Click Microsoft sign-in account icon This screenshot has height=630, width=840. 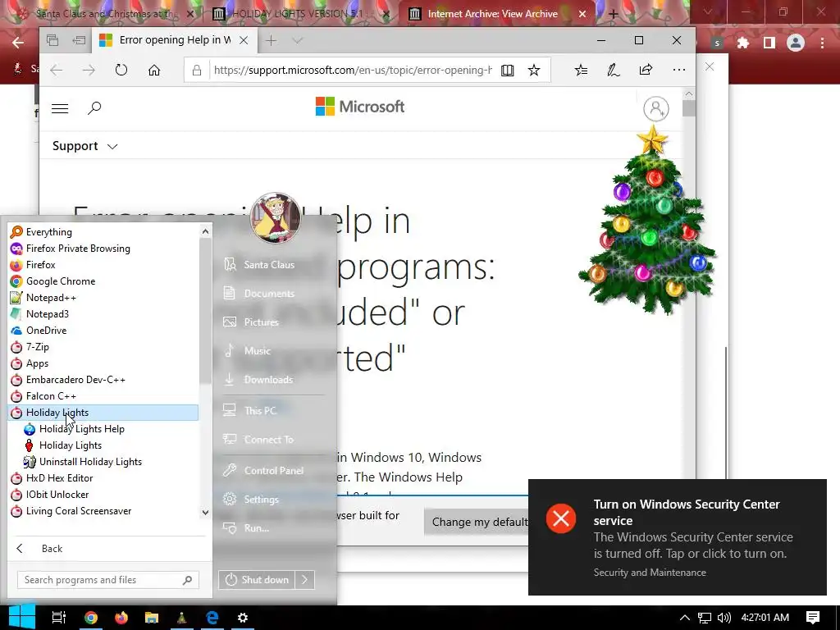click(655, 109)
